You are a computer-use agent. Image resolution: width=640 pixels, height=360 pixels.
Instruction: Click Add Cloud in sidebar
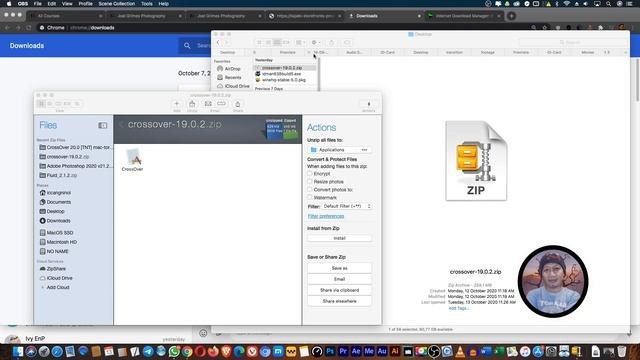coord(56,287)
